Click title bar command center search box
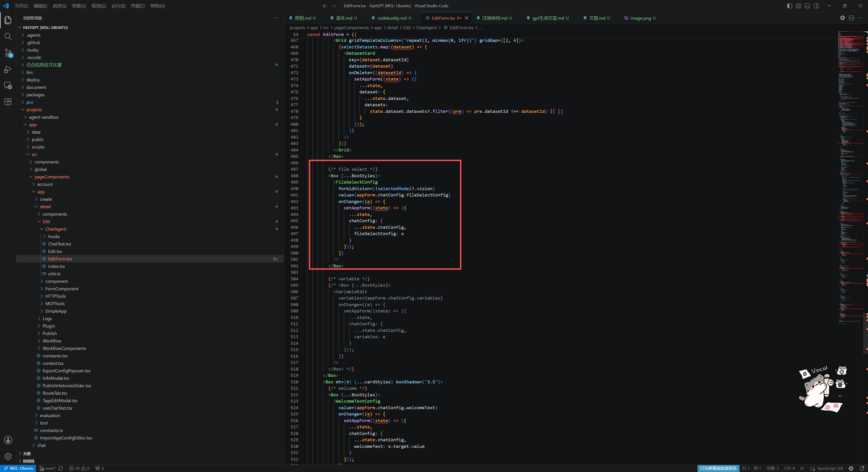The image size is (868, 472). coord(442,6)
